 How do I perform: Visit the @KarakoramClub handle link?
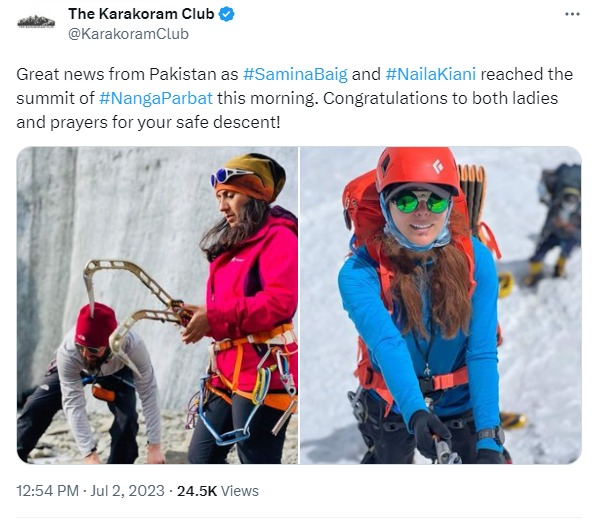[128, 34]
